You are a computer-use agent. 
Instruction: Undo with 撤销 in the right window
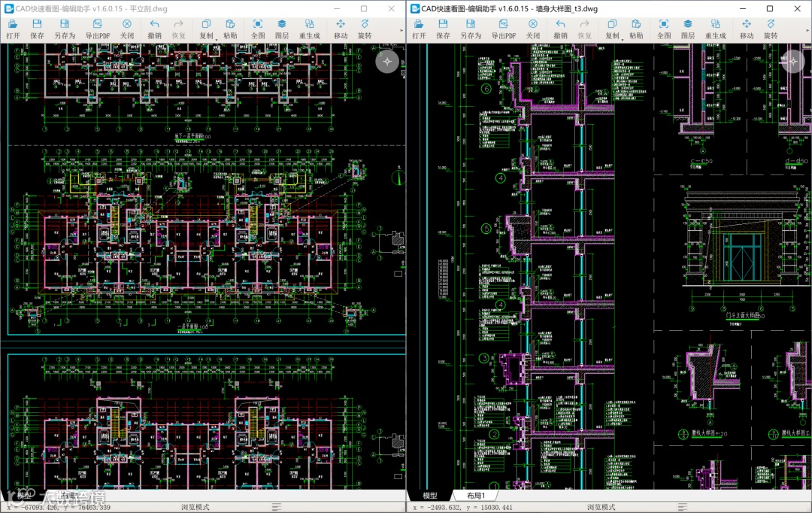tap(560, 29)
